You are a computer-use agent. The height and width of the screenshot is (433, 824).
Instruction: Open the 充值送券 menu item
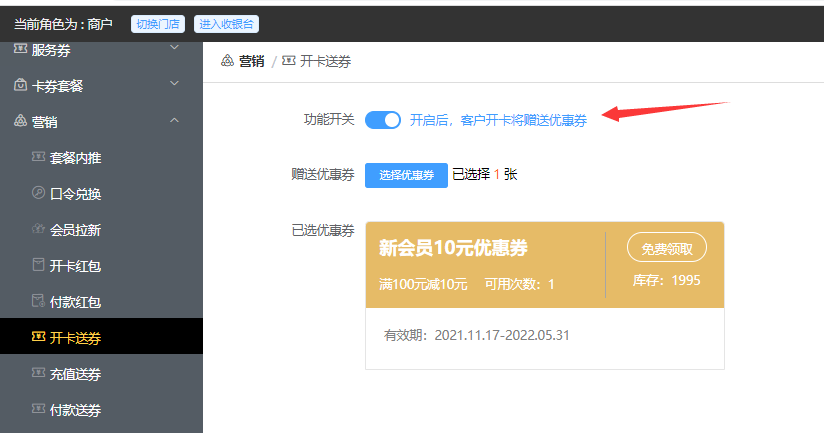tap(101, 374)
